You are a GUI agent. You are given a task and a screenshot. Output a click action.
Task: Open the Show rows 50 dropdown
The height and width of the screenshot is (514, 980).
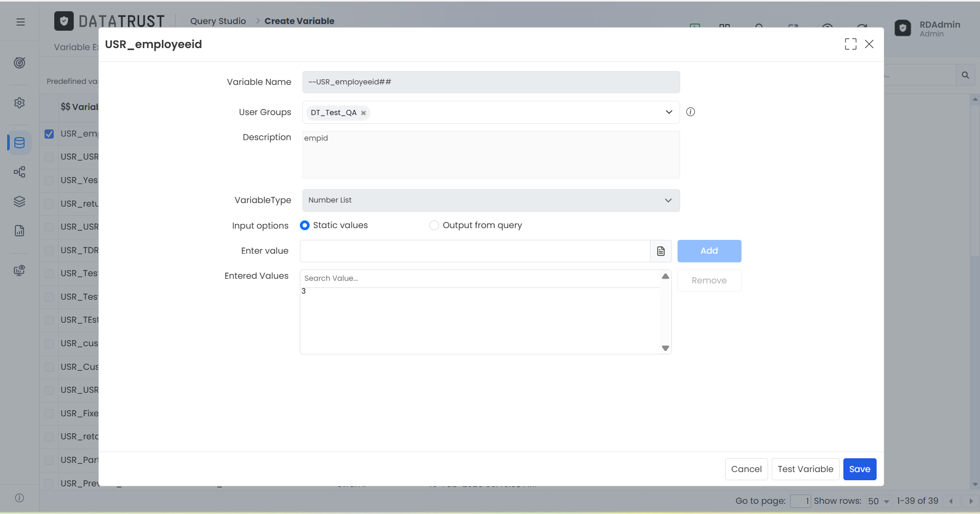pyautogui.click(x=879, y=501)
